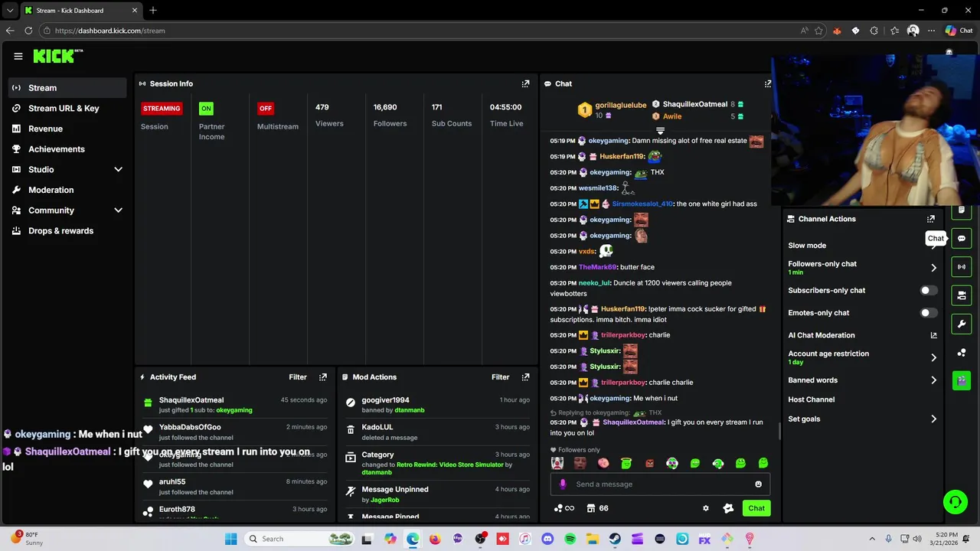Open Account age restriction options chevron

tap(933, 357)
